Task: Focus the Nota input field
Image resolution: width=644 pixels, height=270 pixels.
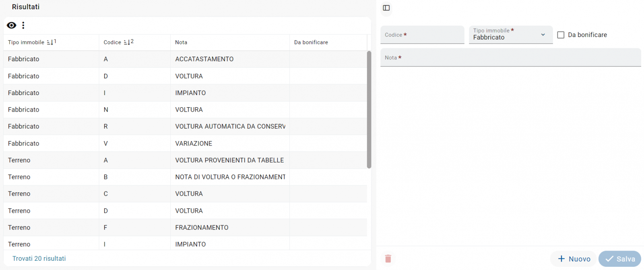Action: [x=510, y=57]
